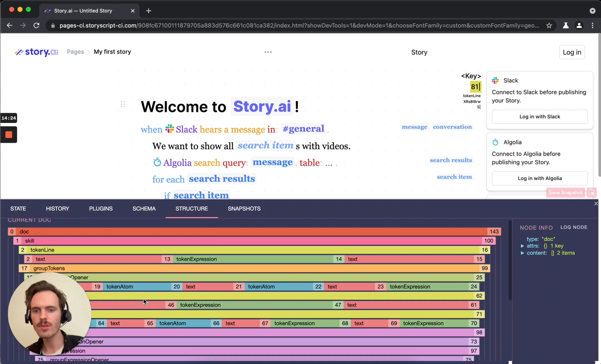Click the conversation output label on the right
The image size is (601, 364).
click(x=452, y=127)
